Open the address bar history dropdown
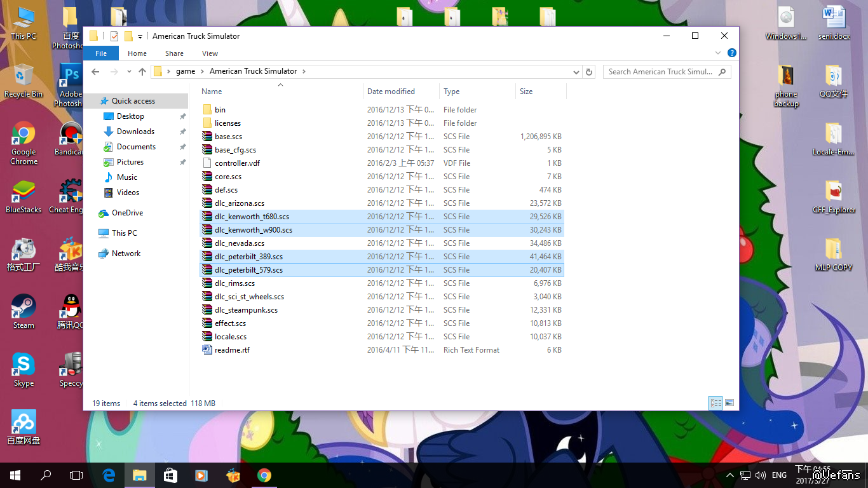The height and width of the screenshot is (488, 868). tap(576, 72)
